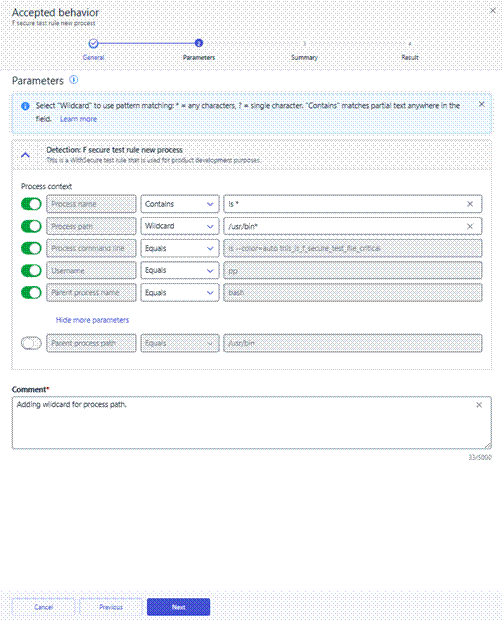Image resolution: width=502 pixels, height=620 pixels.
Task: Open the Learn more link
Action: coord(78,119)
